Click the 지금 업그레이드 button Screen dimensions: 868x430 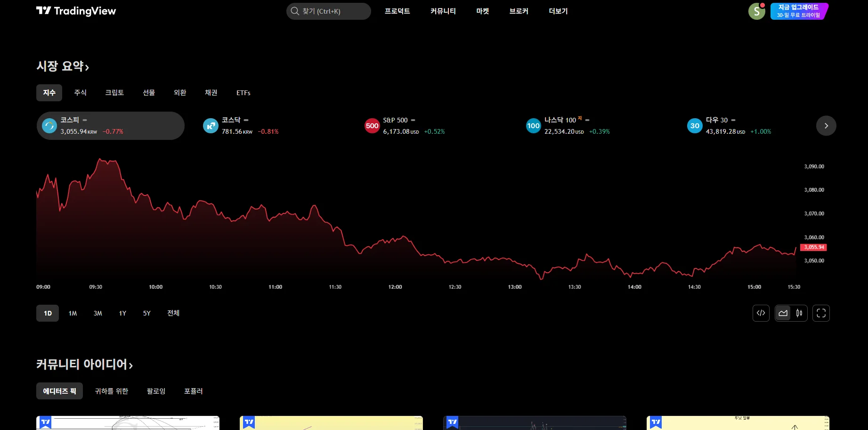pyautogui.click(x=799, y=11)
